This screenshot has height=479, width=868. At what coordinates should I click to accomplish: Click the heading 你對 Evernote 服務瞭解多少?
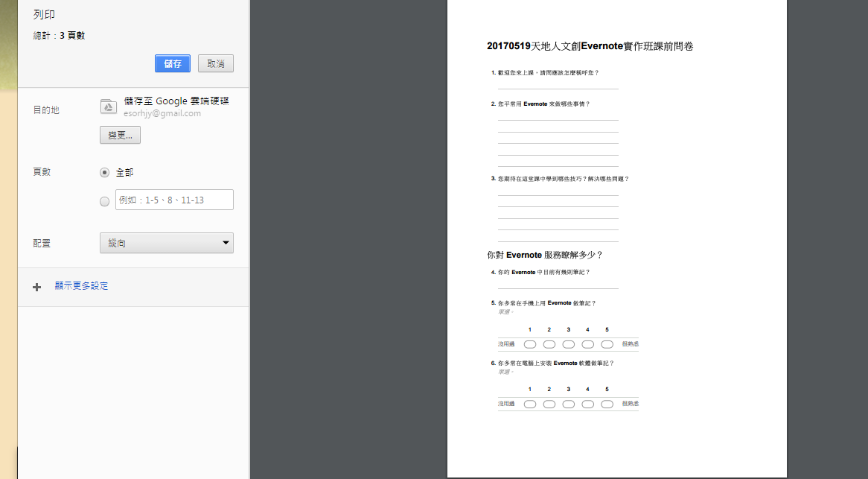pos(545,256)
